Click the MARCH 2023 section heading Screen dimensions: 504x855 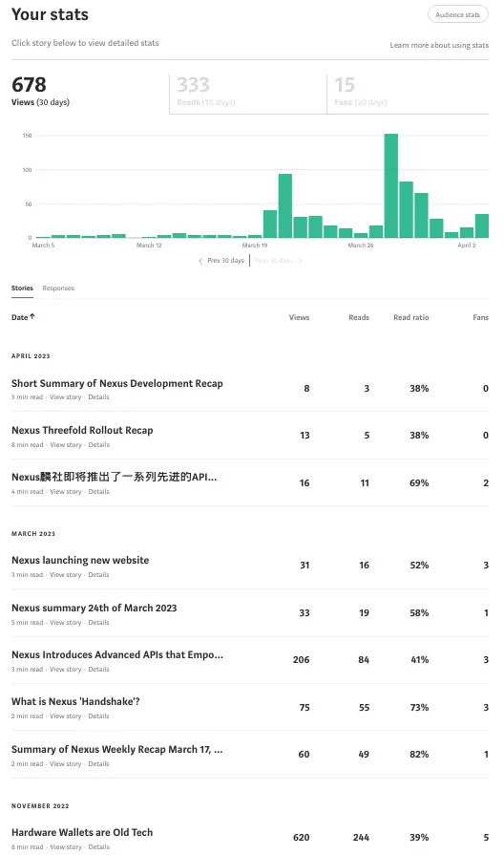(33, 534)
